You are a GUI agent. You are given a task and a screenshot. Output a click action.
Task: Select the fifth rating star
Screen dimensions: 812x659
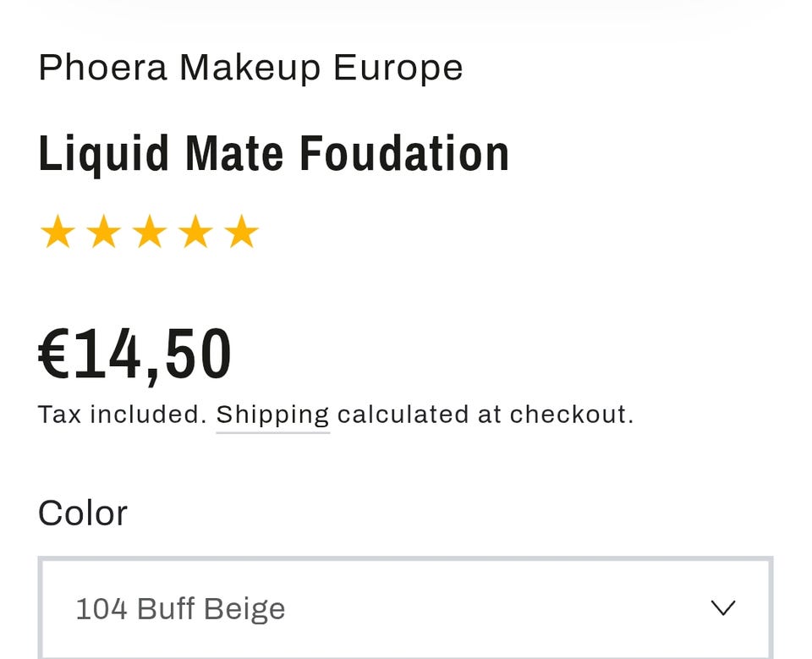[242, 232]
